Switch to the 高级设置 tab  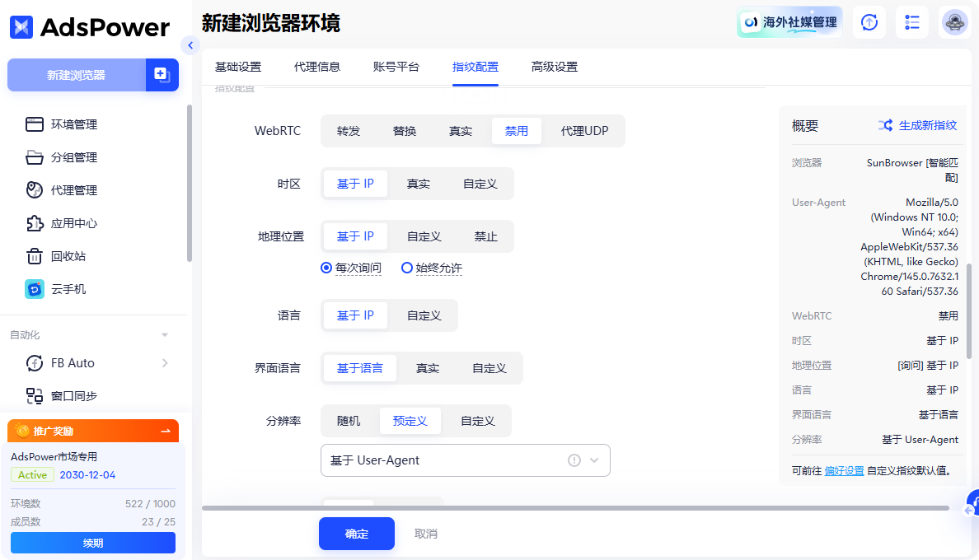click(x=555, y=67)
